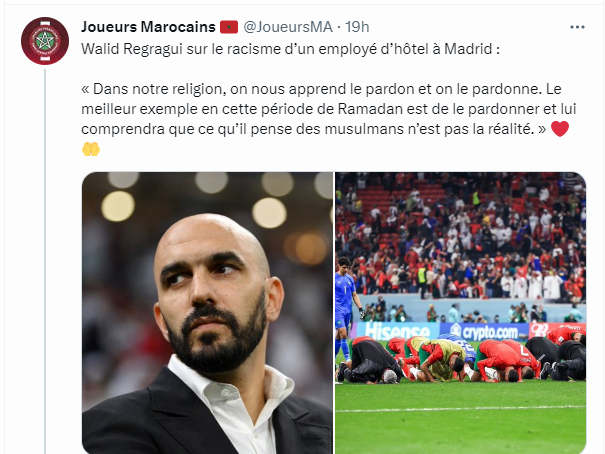Click the tweet's first line about Madrid hotel
605x454 pixels.
(x=291, y=49)
